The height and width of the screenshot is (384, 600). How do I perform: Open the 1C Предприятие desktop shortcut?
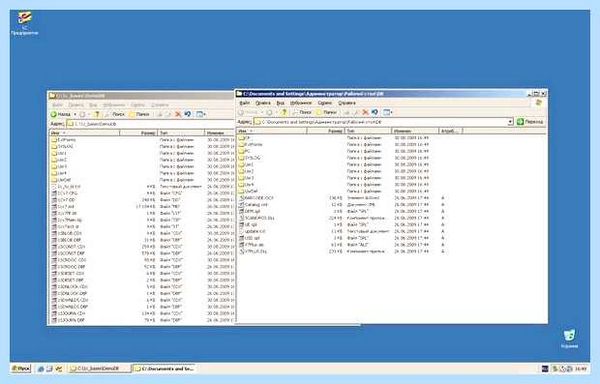pyautogui.click(x=24, y=23)
